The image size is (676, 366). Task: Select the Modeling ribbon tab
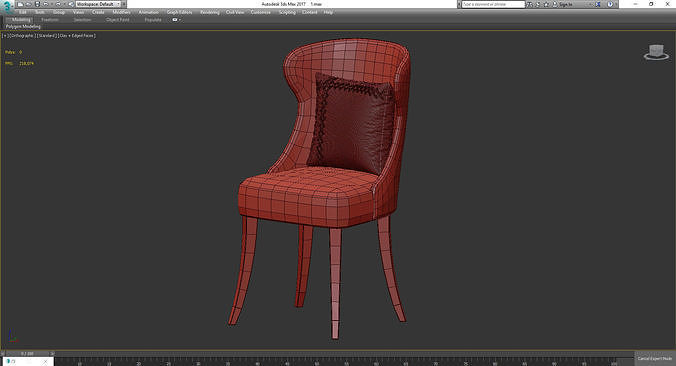coord(21,20)
